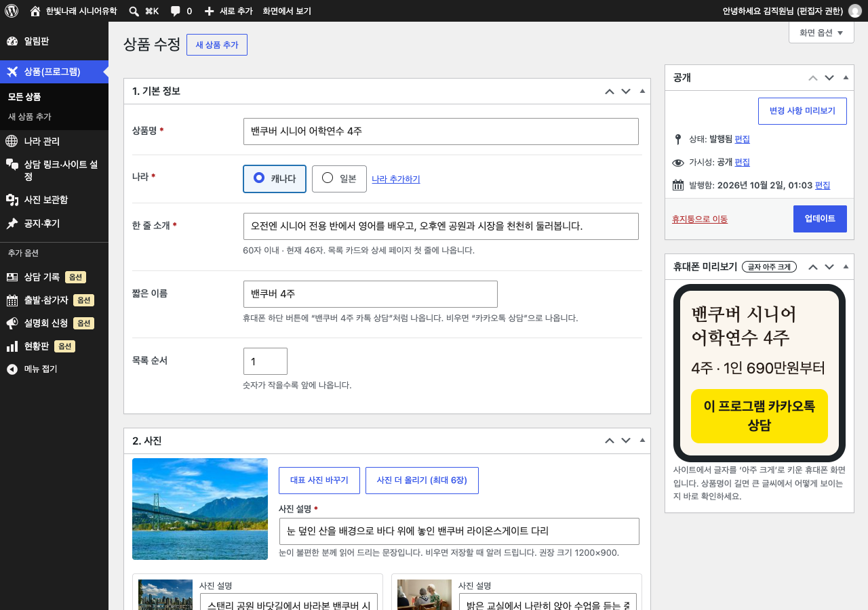The width and height of the screenshot is (868, 610).
Task: Open the comments bubble icon
Action: 176,11
